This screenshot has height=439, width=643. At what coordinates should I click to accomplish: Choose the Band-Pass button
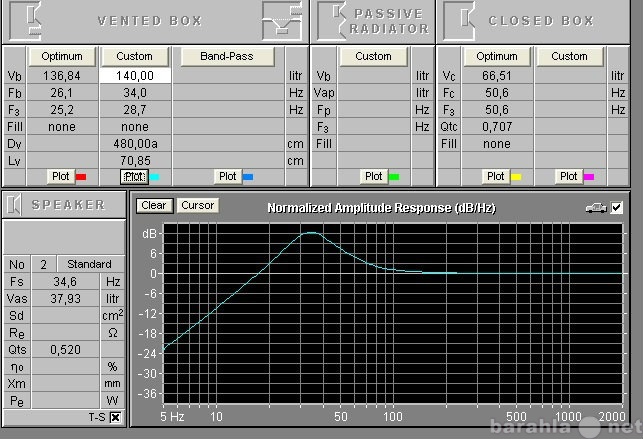[x=227, y=56]
